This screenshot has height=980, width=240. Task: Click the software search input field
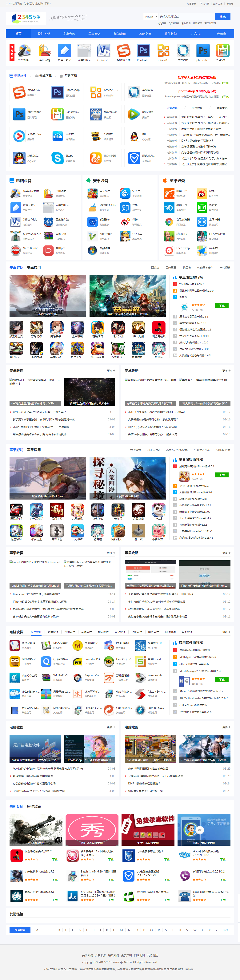coord(187,17)
